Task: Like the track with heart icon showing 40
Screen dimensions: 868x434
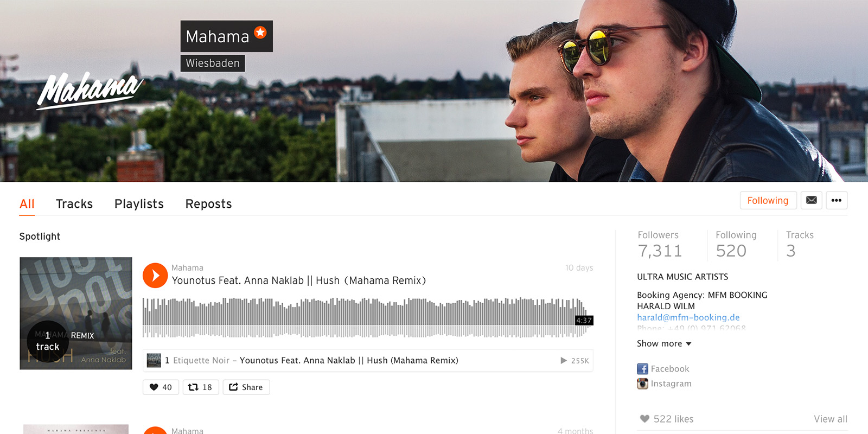Action: [x=161, y=387]
